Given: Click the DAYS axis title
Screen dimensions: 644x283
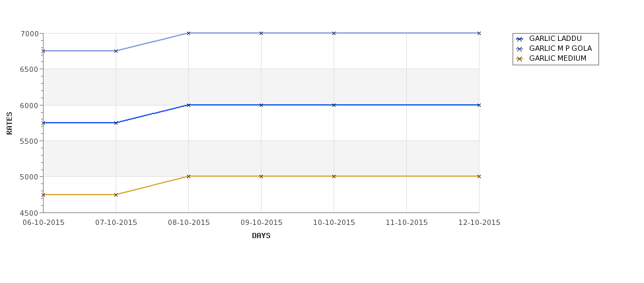Looking at the screenshot, I should pos(261,236).
